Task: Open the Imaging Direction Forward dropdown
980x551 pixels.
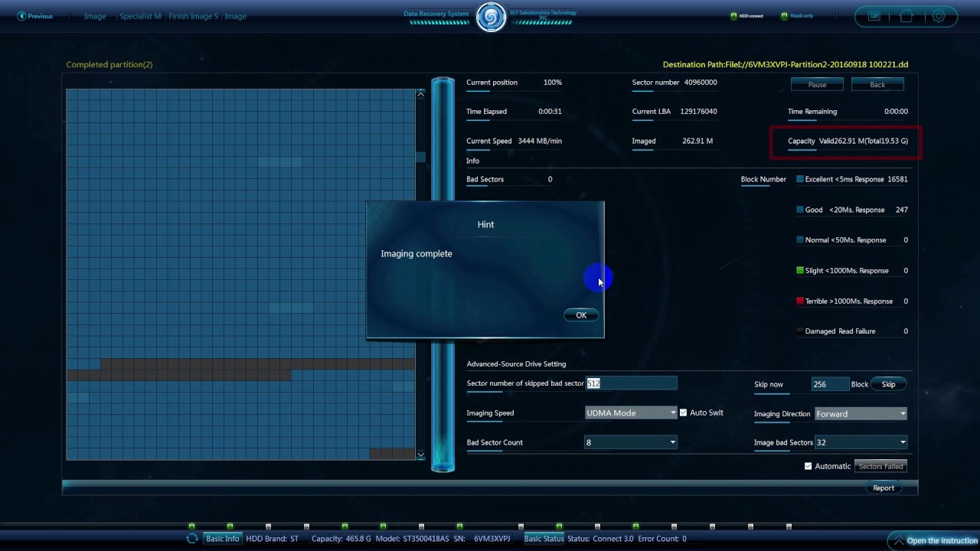Action: (861, 414)
